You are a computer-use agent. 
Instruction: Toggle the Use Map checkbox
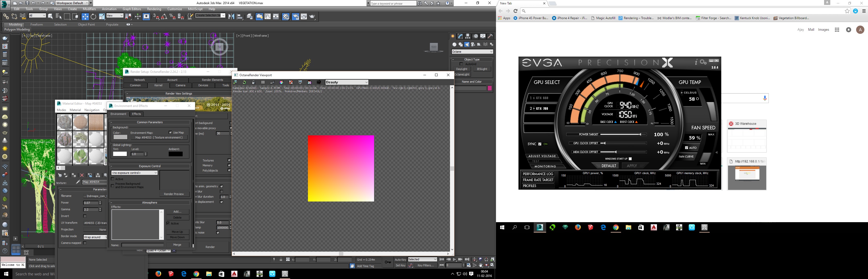(171, 133)
